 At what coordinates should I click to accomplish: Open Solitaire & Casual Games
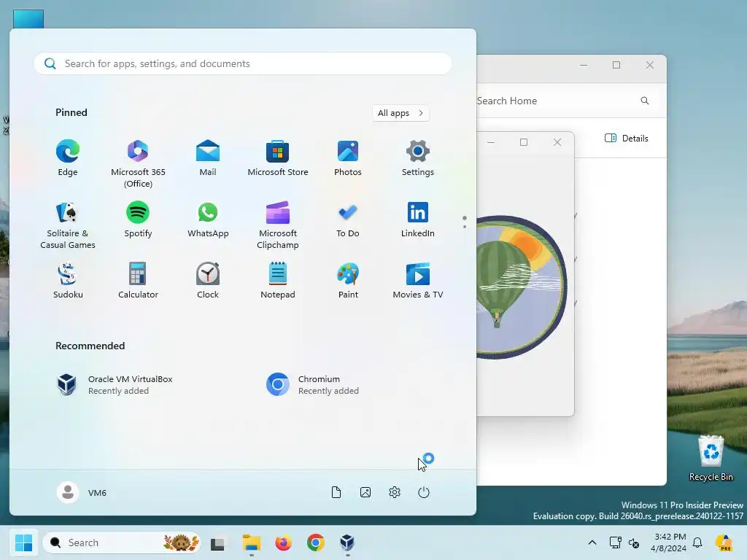68,226
